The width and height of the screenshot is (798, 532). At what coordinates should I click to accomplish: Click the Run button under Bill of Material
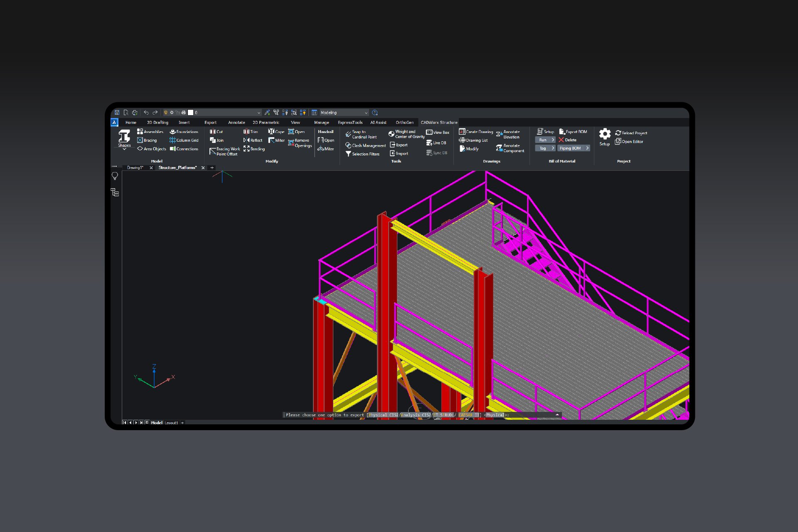click(x=543, y=140)
